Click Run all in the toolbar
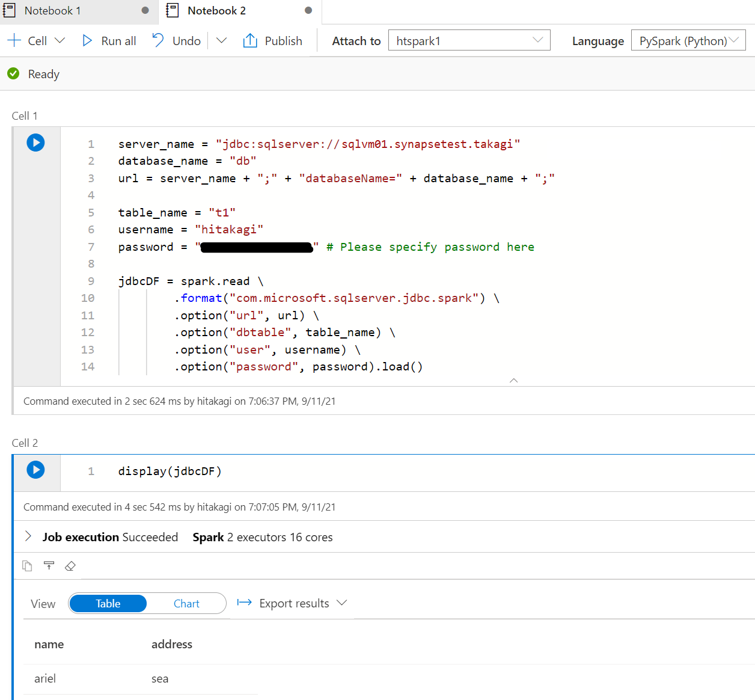The image size is (755, 700). pyautogui.click(x=109, y=41)
